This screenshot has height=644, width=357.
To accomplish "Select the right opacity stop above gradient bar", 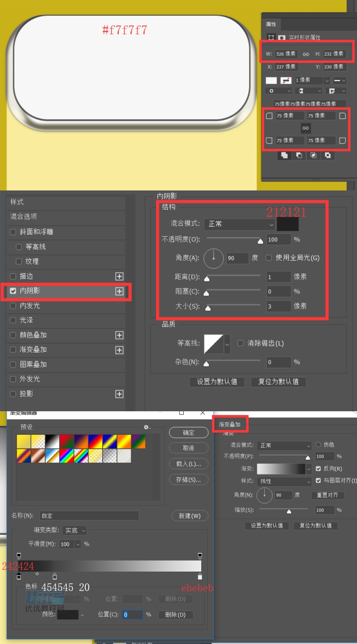I will coord(200,555).
